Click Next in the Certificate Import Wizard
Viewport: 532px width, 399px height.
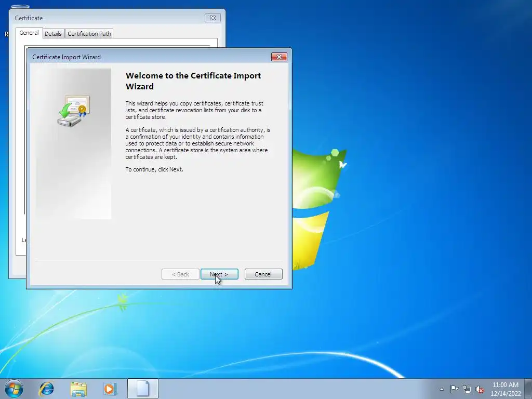pos(219,274)
